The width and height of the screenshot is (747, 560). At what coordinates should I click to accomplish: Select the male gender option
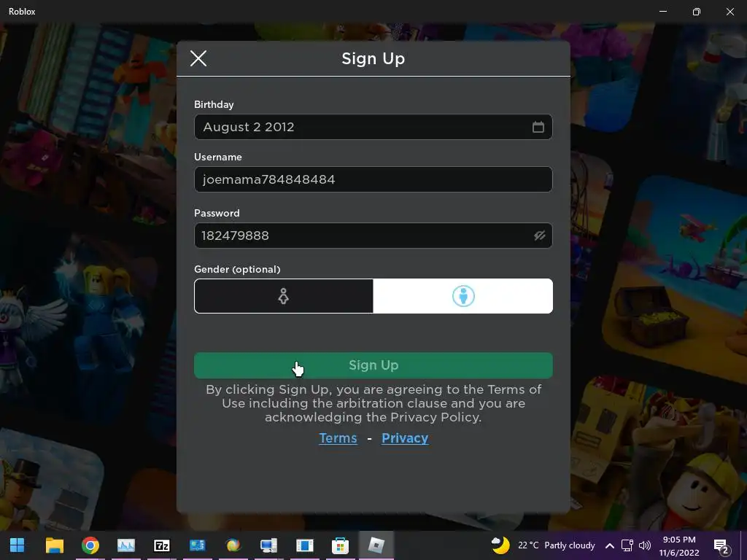463,296
